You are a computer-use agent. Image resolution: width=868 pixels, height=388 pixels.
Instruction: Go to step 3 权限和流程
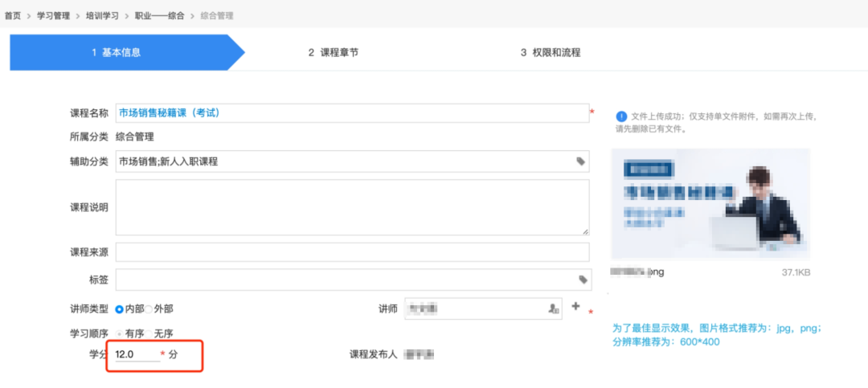[x=551, y=52]
